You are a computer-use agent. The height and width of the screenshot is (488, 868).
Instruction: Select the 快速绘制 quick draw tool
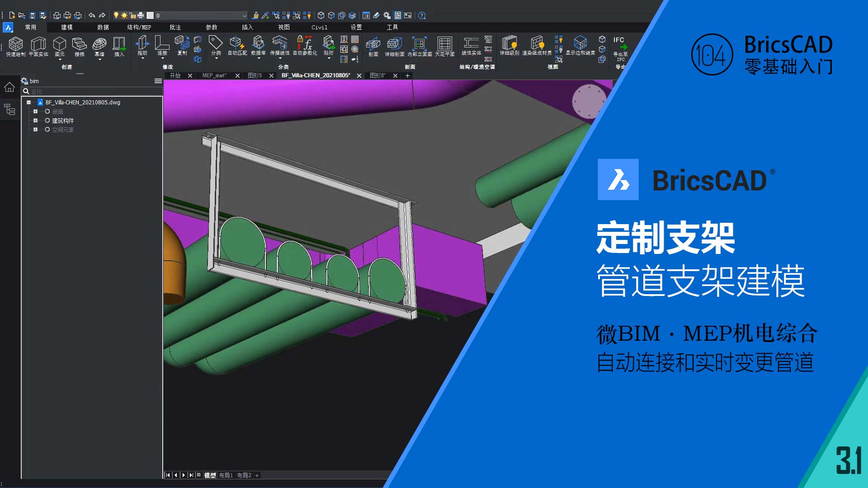pos(15,44)
